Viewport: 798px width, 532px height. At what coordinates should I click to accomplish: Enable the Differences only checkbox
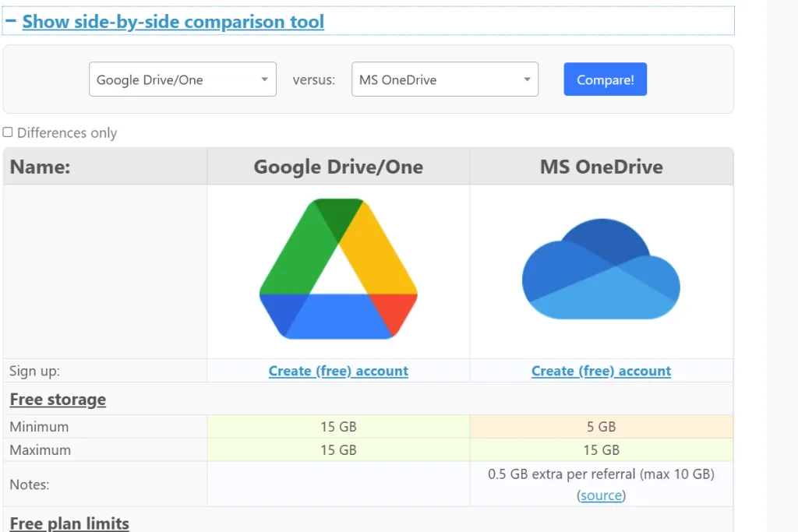click(8, 132)
